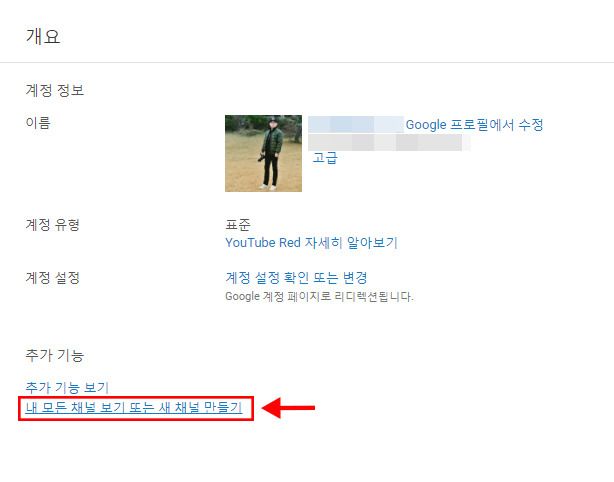Screen dimensions: 614x482
Task: Click the '표준' account type value
Action: point(238,224)
